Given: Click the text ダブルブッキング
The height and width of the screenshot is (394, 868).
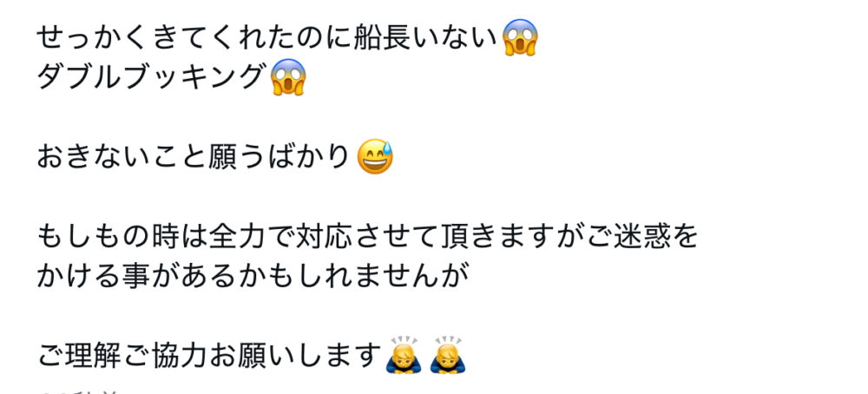Looking at the screenshot, I should click(149, 77).
